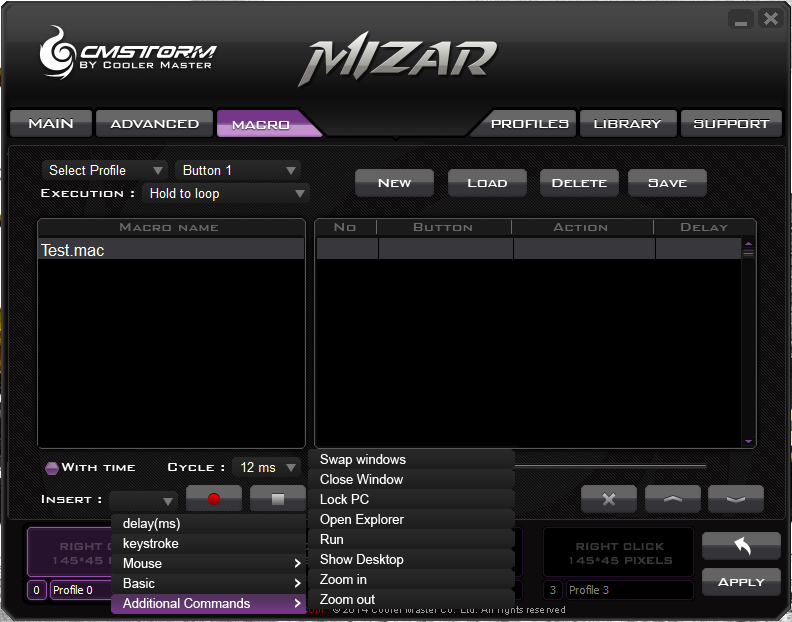The height and width of the screenshot is (622, 792).
Task: Choose Lock PC from the submenu
Action: (x=345, y=499)
